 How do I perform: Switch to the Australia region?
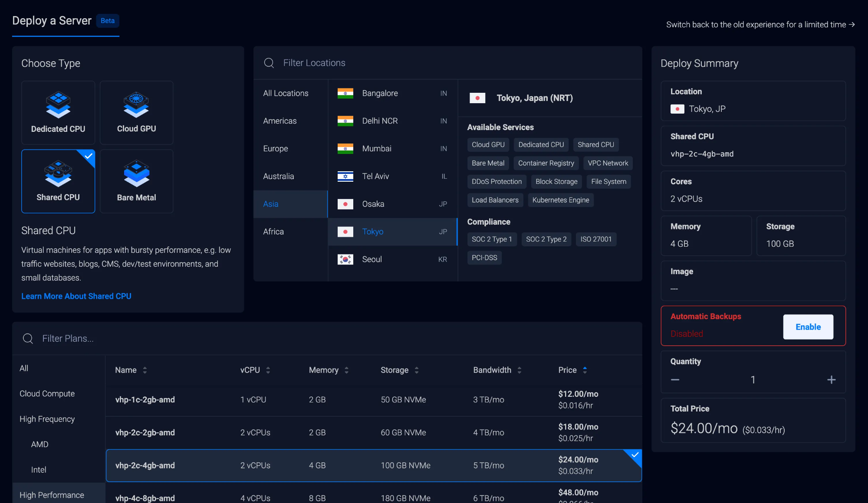[291, 176]
